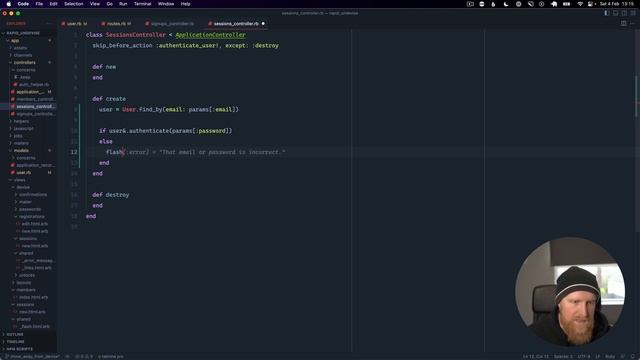Viewport: 640px width, 360px height.
Task: Toggle the secondary side bar layout icon
Action: coord(624,13)
